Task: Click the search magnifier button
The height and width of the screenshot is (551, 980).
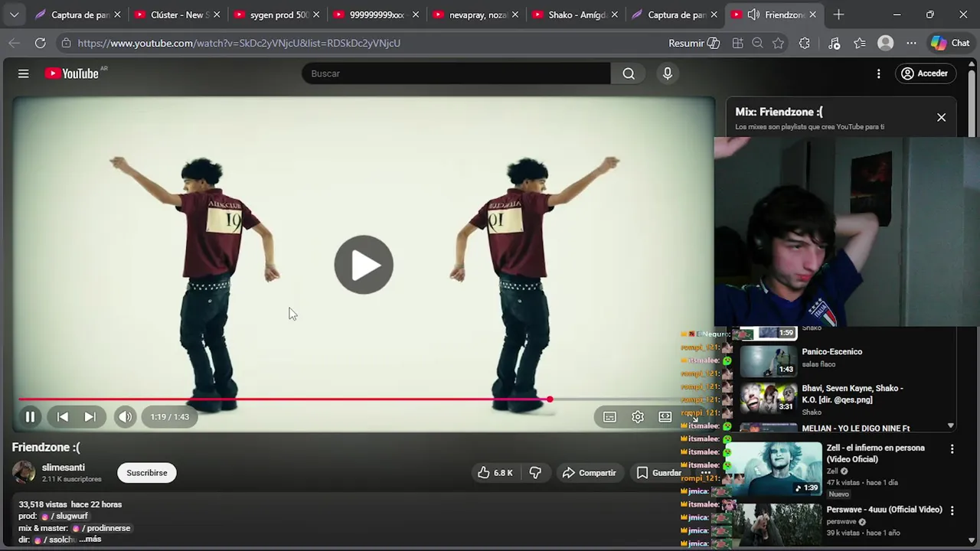Action: (x=629, y=73)
